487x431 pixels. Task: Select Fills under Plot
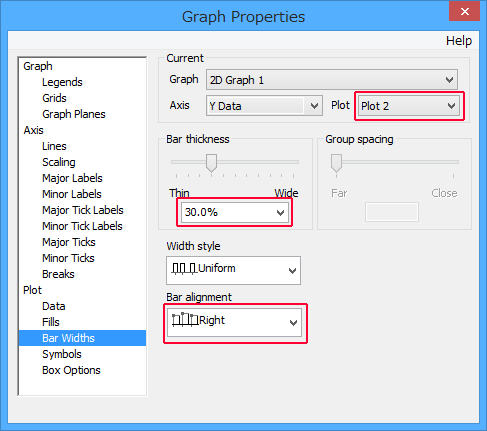[x=51, y=322]
